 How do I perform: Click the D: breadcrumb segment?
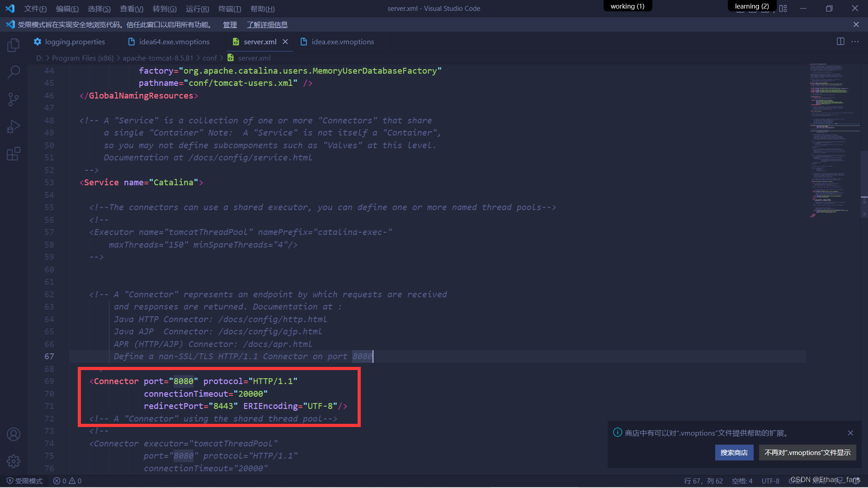click(x=40, y=58)
